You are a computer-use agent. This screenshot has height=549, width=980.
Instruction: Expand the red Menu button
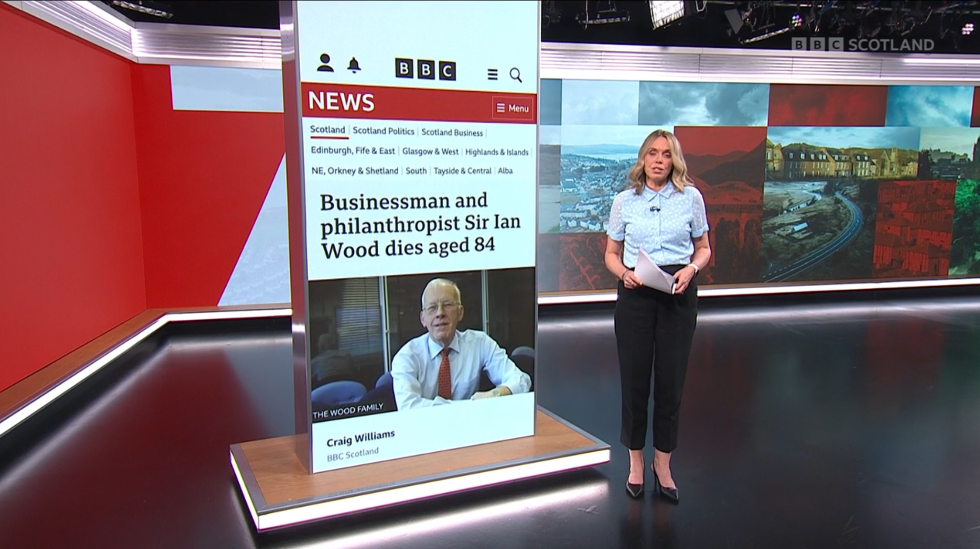(x=513, y=109)
